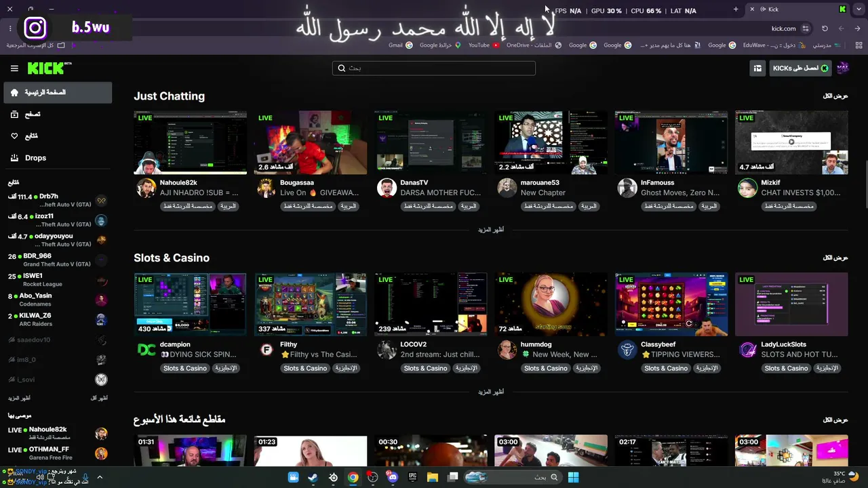The height and width of the screenshot is (488, 868).
Task: Open the Gmail bookmark
Action: point(401,45)
